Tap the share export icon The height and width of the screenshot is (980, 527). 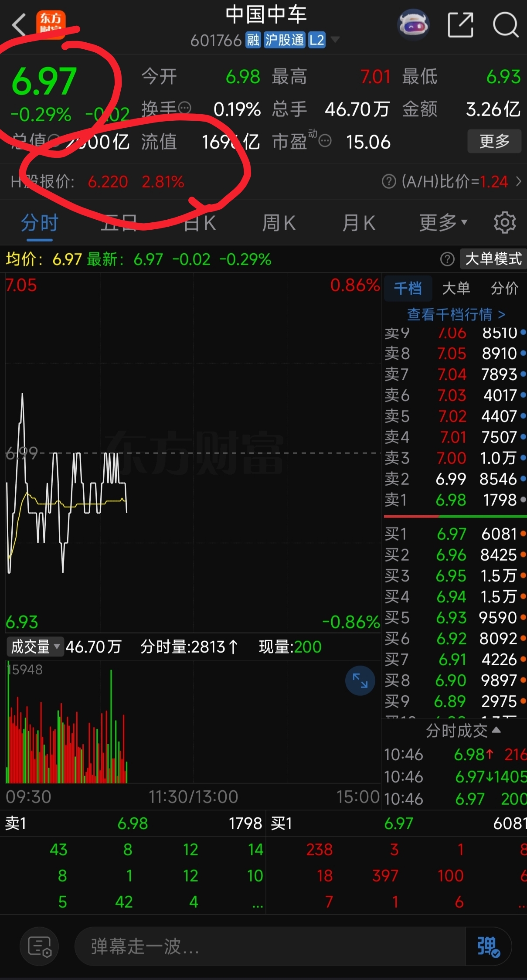coord(461,25)
